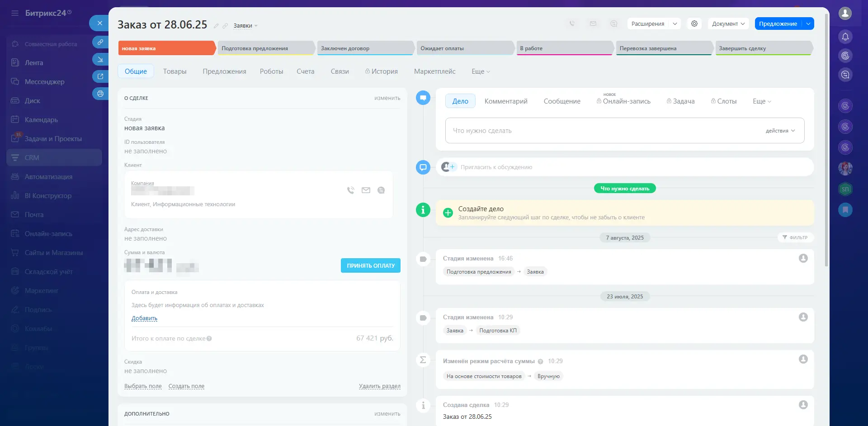Image resolution: width=868 pixels, height=426 pixels.
Task: Click the phone icon in the company card
Action: coord(350,190)
